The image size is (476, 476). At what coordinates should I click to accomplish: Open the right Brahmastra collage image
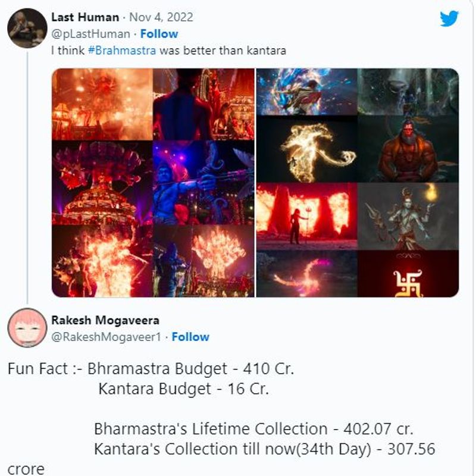point(358,183)
